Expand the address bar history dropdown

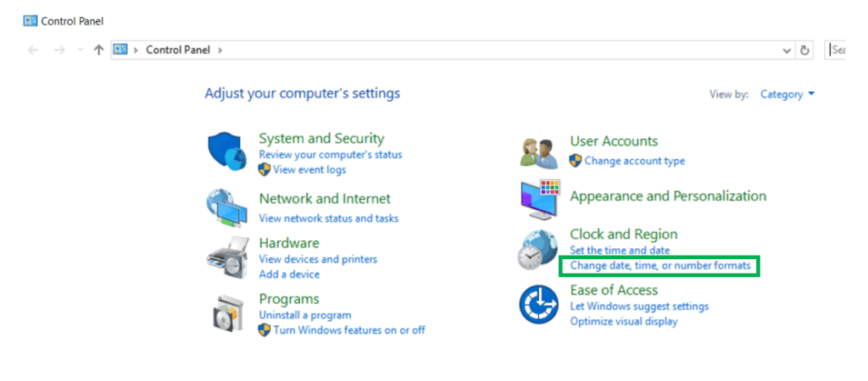(x=787, y=50)
